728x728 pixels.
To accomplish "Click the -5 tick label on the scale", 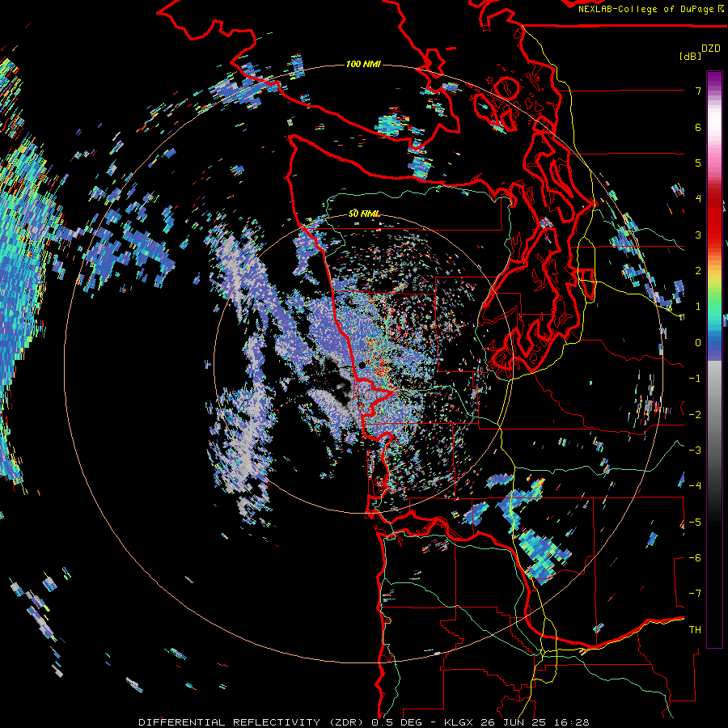I will [695, 523].
